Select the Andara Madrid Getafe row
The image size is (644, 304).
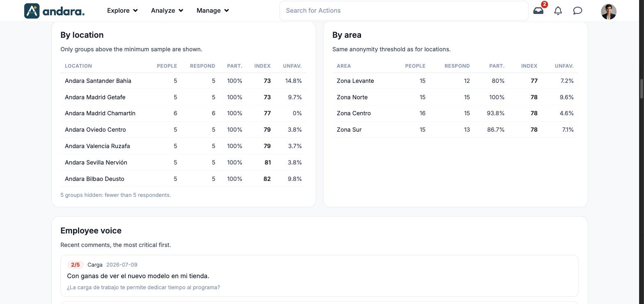click(x=183, y=97)
